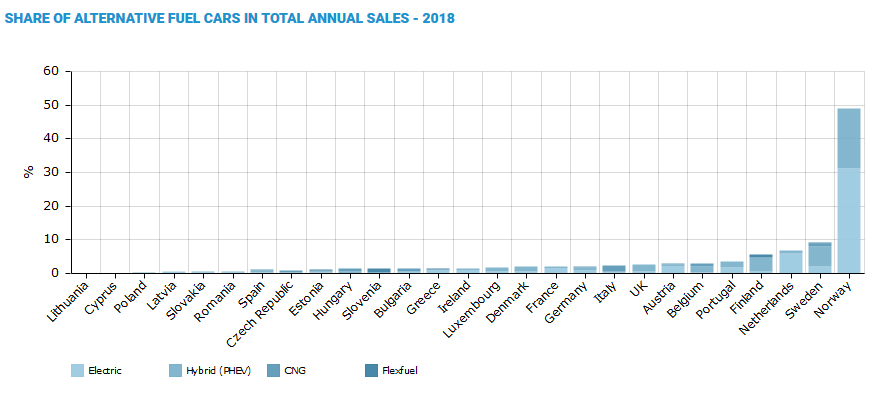Screen dimensions: 881x400
Task: Select the light Electric segment of Norway's bar
Action: 848,220
